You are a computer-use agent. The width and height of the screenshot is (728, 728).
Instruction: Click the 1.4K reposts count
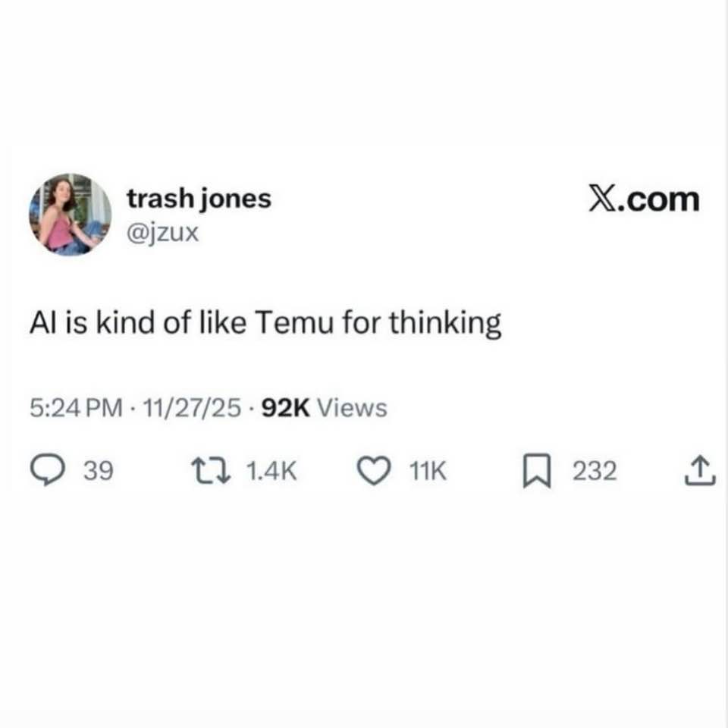[271, 471]
